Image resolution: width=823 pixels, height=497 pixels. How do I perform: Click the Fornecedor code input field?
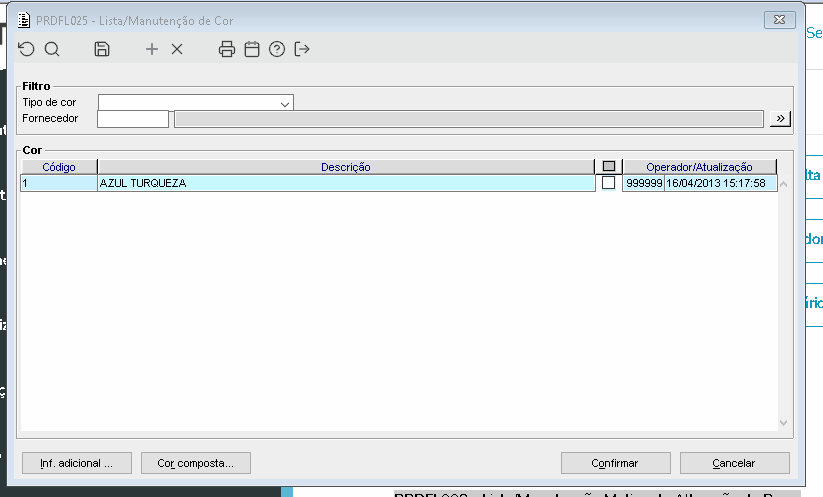click(133, 119)
